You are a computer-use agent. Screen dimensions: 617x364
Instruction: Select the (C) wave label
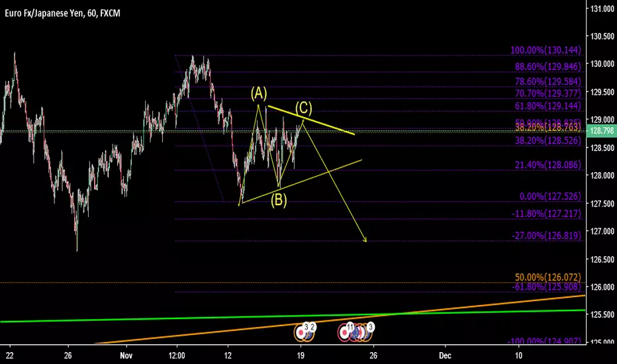(x=304, y=108)
